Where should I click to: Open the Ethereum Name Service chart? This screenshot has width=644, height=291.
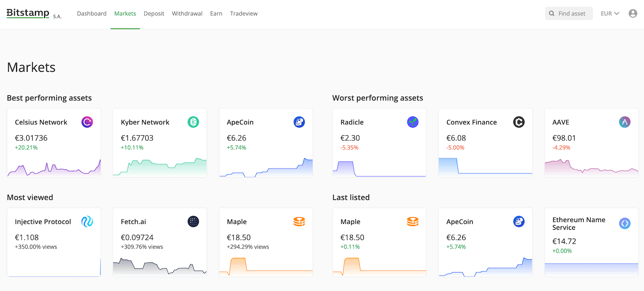point(592,269)
